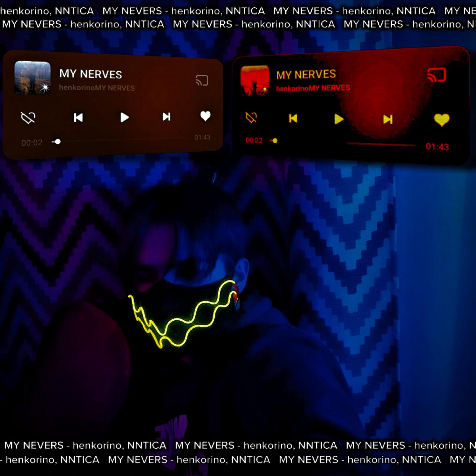
Task: Like the song with the white heart icon
Action: (x=205, y=116)
